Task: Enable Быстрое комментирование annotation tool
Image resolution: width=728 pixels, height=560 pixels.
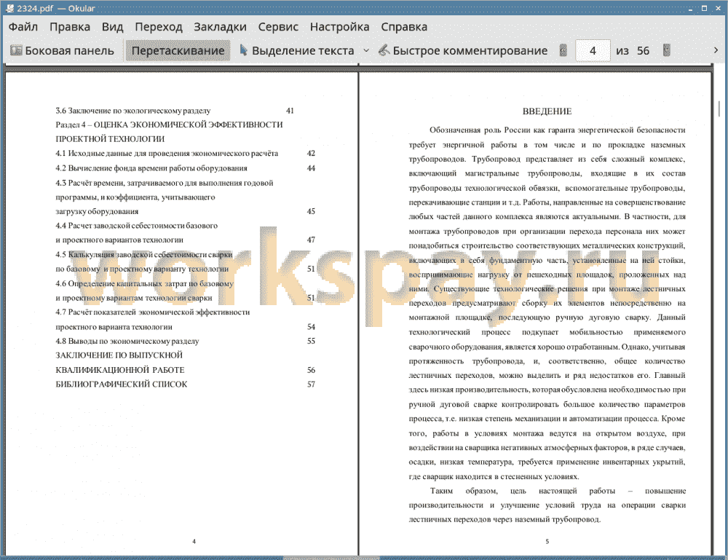Action: click(463, 51)
